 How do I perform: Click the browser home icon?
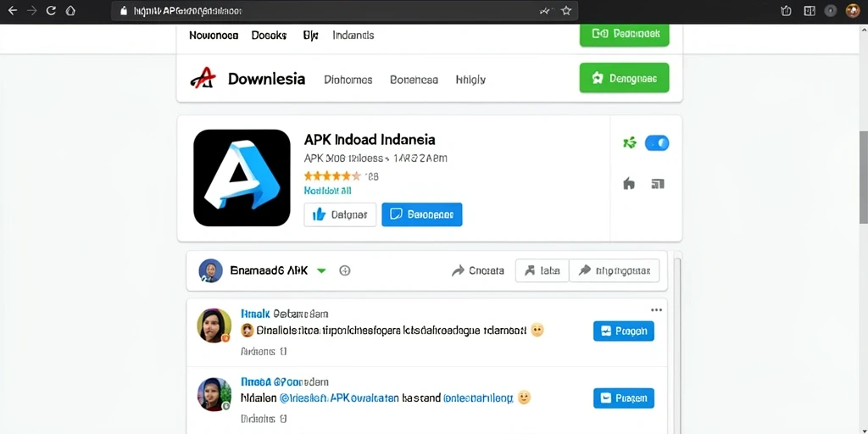(x=70, y=10)
